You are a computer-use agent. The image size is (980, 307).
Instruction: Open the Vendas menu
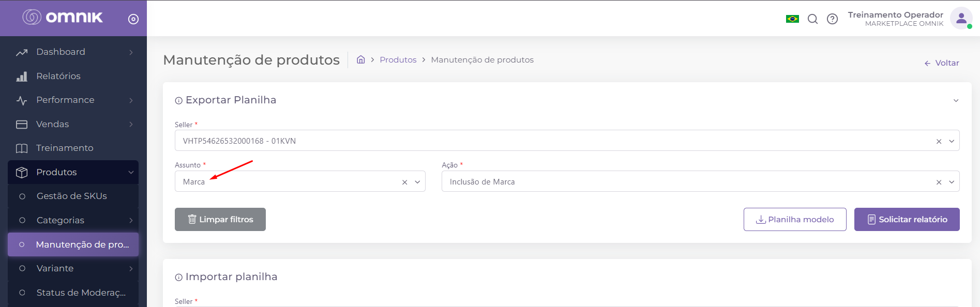[x=73, y=124]
